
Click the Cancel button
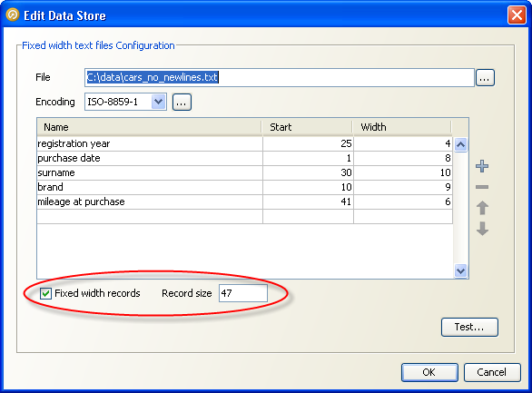(492, 372)
